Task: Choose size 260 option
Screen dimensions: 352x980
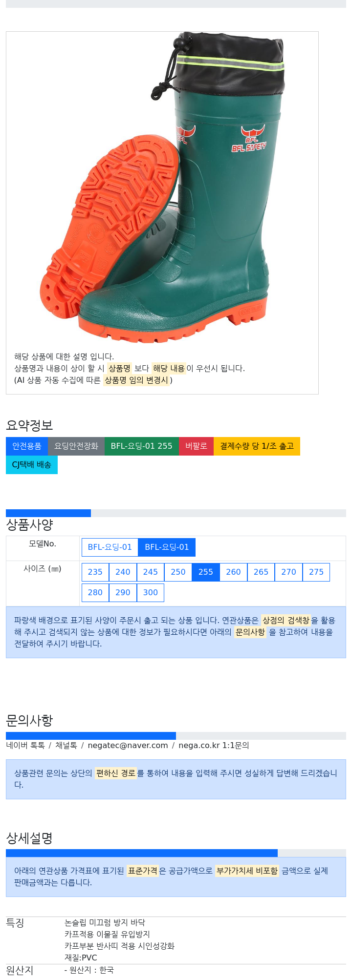Action: 233,572
